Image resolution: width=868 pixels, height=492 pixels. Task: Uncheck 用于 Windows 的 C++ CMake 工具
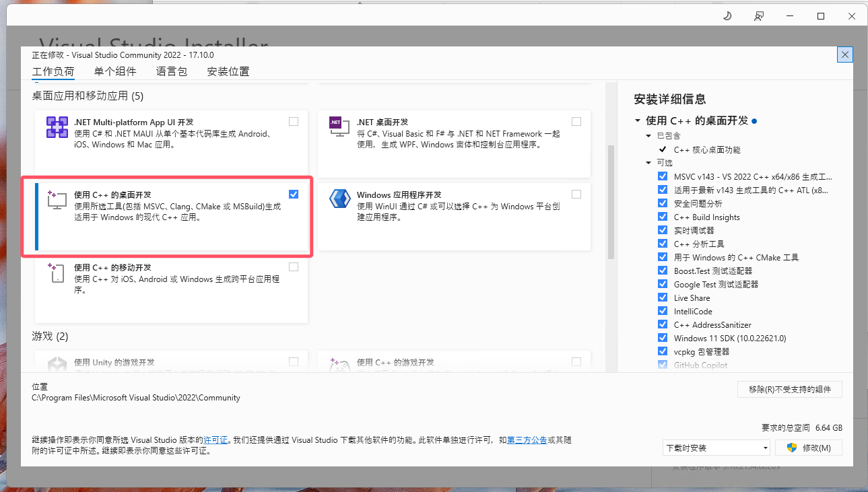pyautogui.click(x=663, y=257)
